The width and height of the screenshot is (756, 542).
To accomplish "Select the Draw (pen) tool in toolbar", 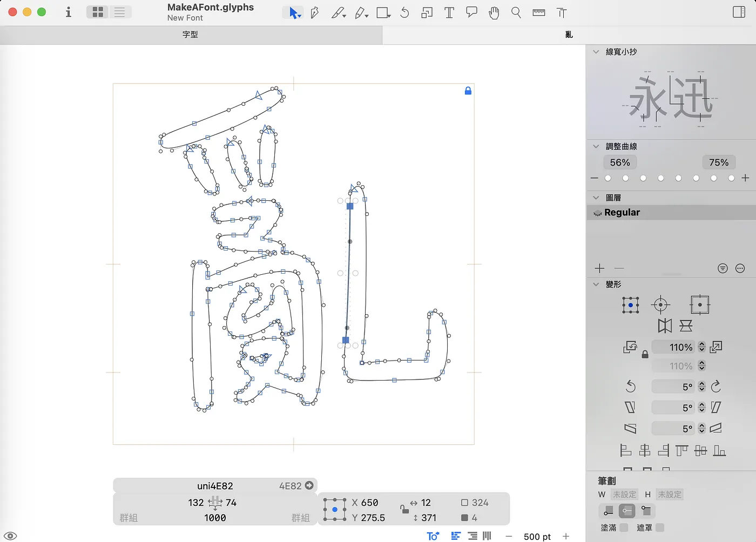I will (x=315, y=13).
